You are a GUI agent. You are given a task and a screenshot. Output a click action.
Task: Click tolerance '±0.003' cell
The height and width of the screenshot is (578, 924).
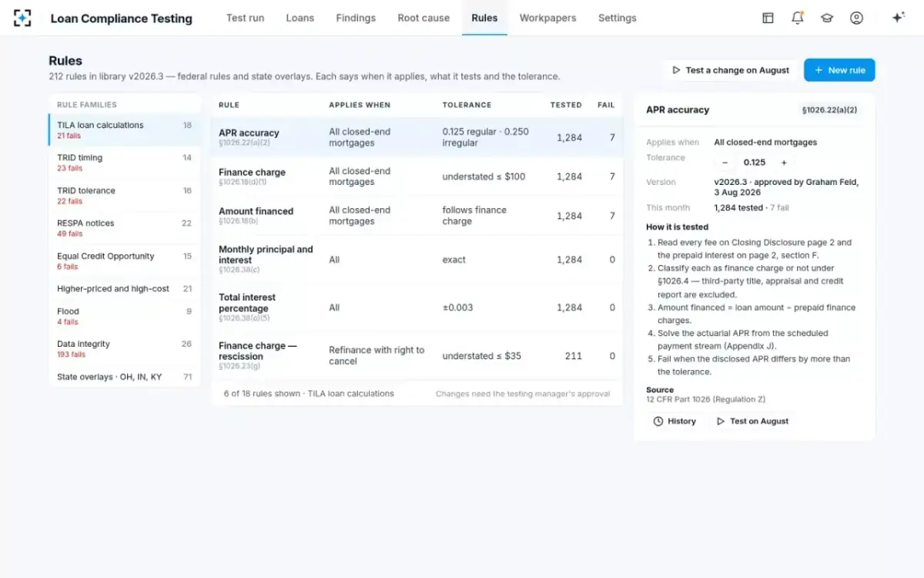click(x=457, y=307)
